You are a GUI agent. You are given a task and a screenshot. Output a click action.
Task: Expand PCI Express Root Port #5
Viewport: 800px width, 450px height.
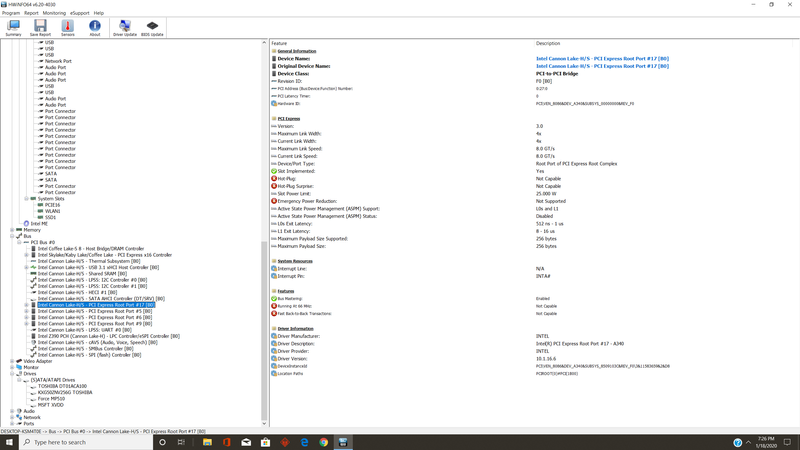coord(27,311)
